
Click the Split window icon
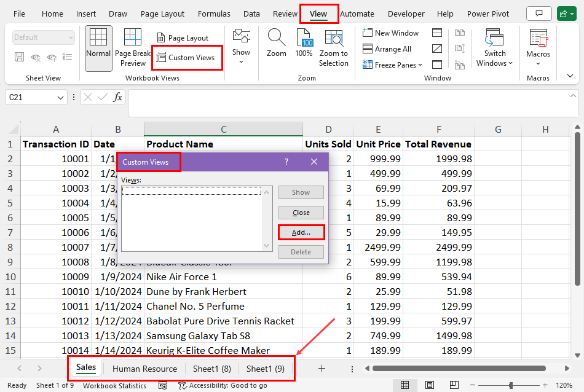[437, 33]
